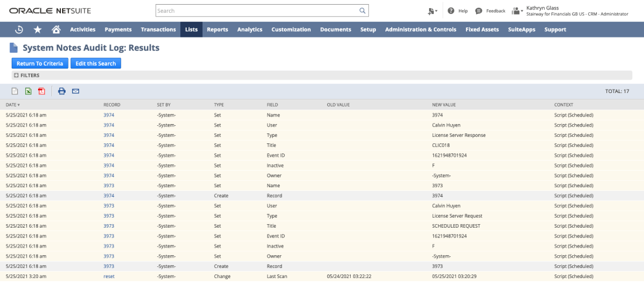Email the search results

[76, 91]
